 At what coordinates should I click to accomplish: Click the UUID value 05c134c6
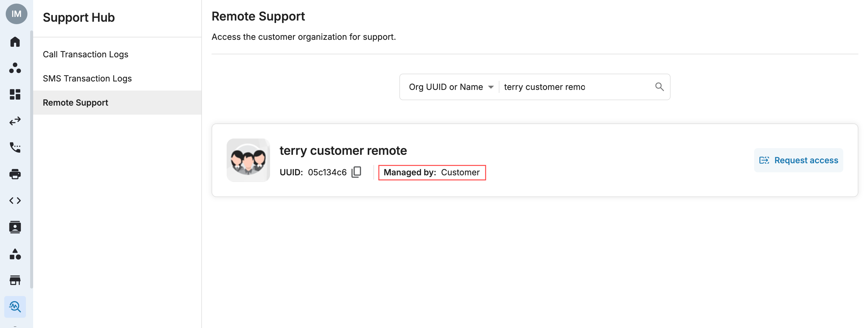coord(327,172)
